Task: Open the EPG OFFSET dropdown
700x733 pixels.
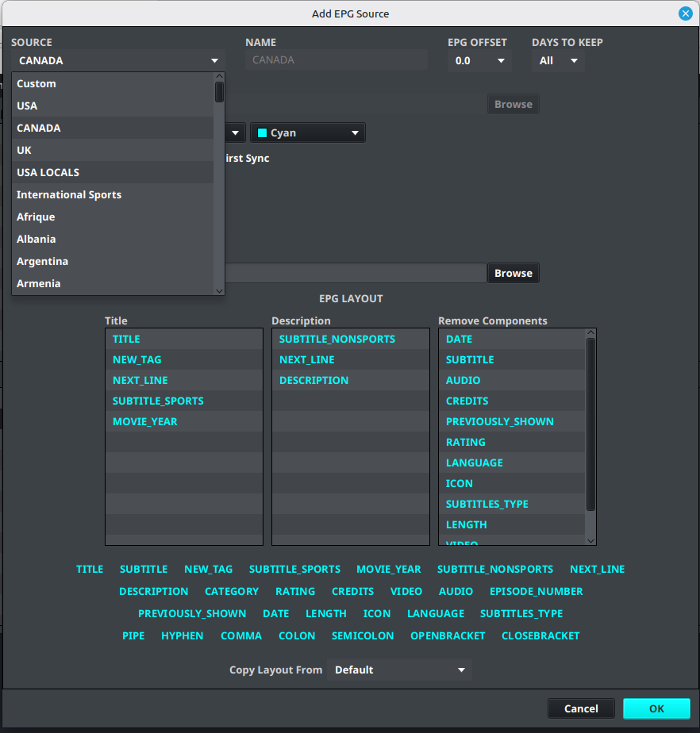Action: pyautogui.click(x=479, y=61)
